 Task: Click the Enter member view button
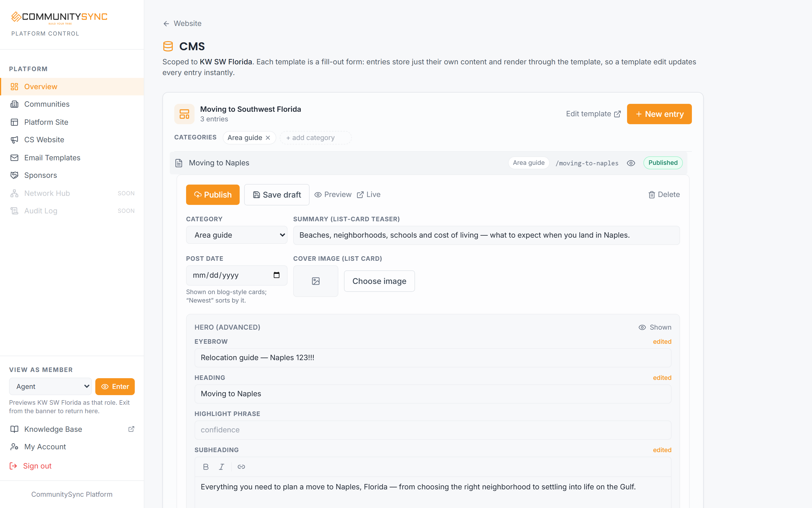click(x=115, y=386)
